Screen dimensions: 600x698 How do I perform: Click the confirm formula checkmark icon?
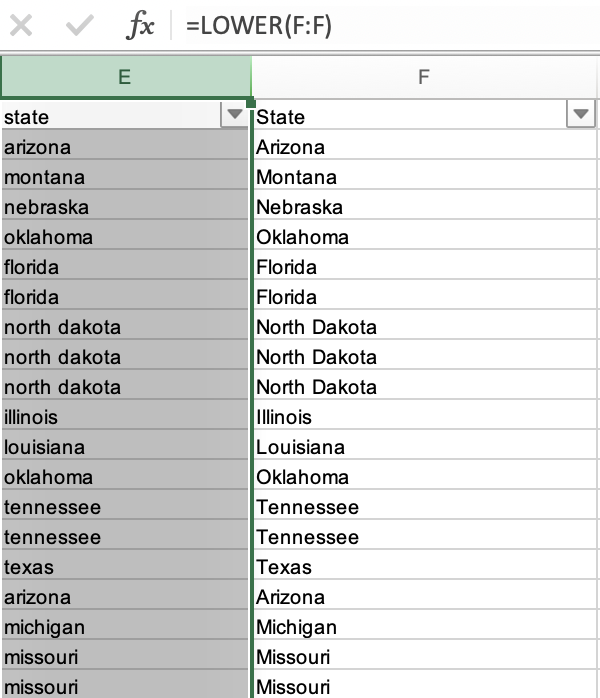pyautogui.click(x=78, y=26)
